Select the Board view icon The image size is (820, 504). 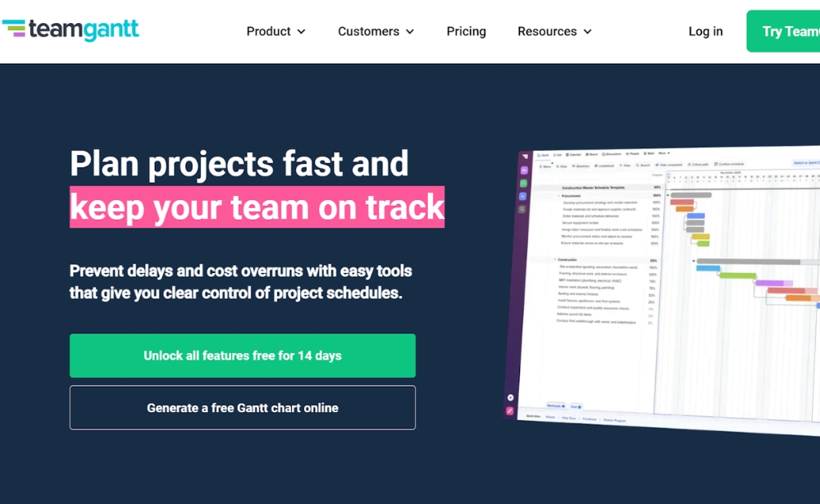pos(591,153)
